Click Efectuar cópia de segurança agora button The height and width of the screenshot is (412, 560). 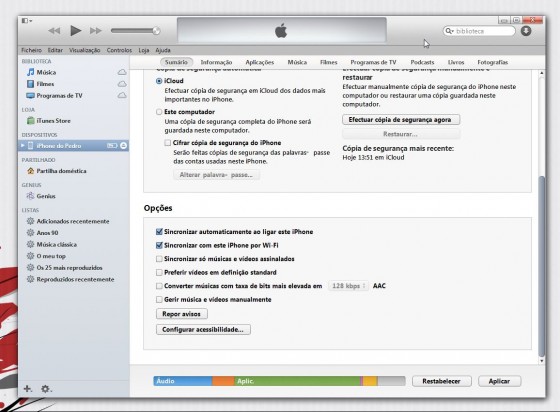(401, 120)
